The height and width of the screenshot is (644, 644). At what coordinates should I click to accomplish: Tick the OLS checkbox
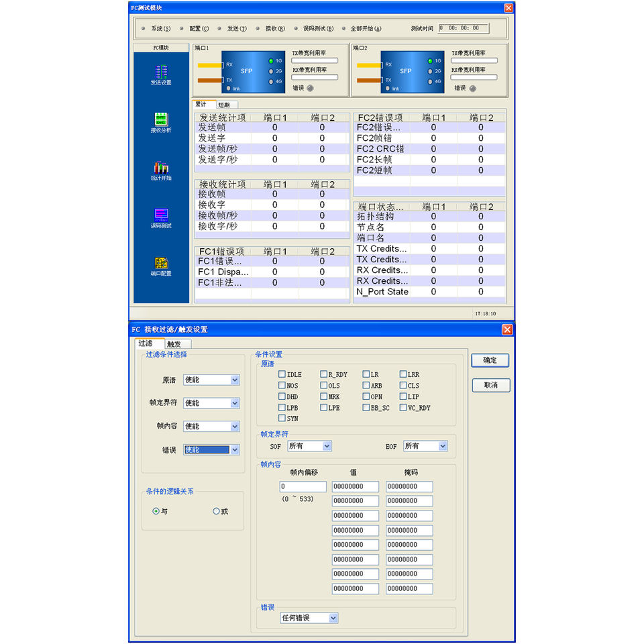tap(323, 385)
